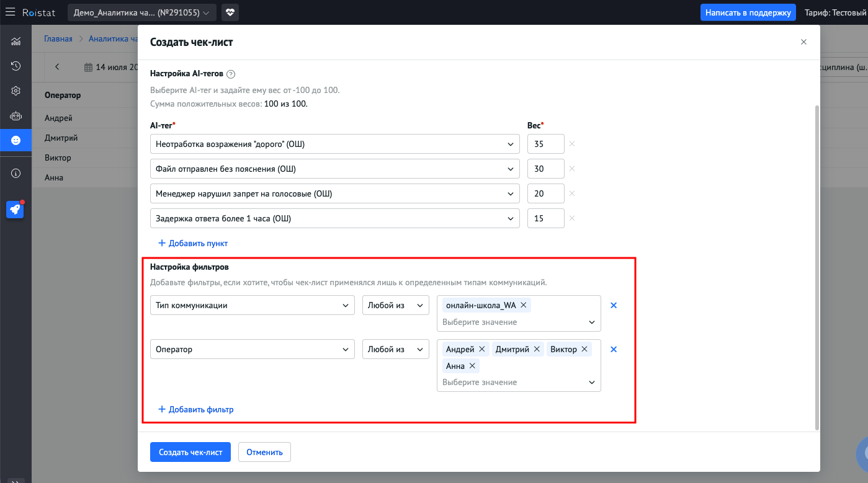Click the rocket icon in sidebar
The height and width of the screenshot is (483, 868).
(x=16, y=210)
